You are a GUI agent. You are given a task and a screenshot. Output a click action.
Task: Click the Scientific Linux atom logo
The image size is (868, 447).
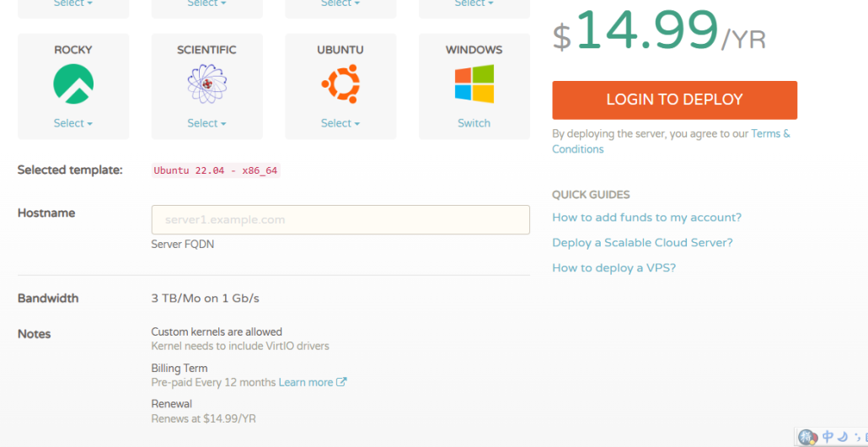coord(206,84)
